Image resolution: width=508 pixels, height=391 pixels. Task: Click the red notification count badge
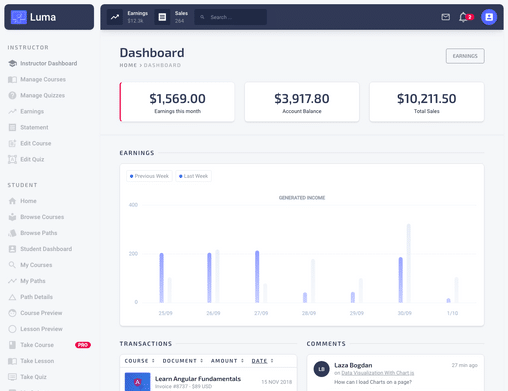[470, 17]
